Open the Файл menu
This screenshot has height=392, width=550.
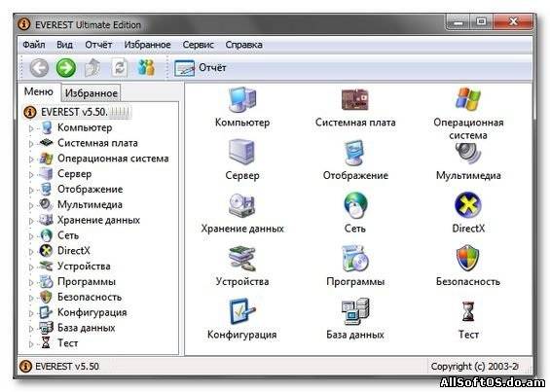pos(34,45)
